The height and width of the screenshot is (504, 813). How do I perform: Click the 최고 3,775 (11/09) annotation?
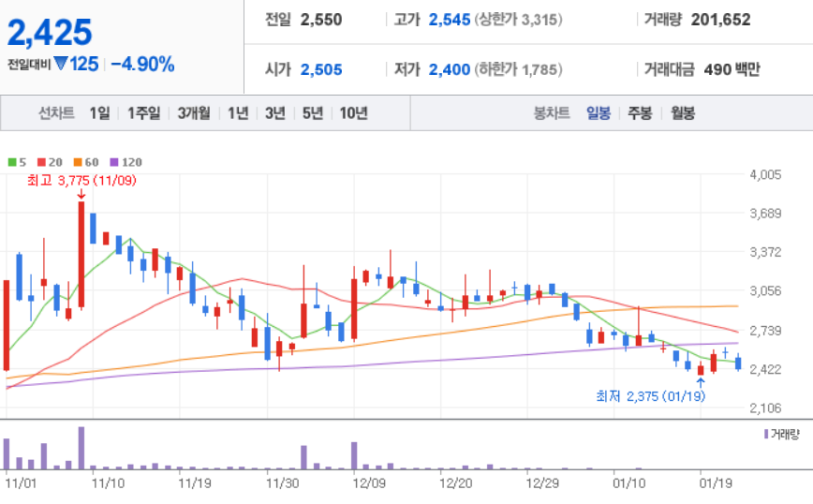pyautogui.click(x=81, y=181)
